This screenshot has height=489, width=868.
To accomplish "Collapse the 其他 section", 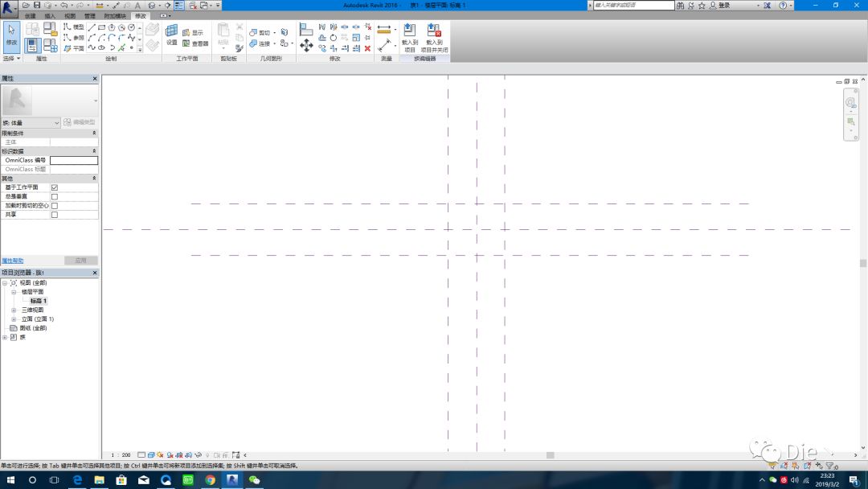I will coord(94,179).
